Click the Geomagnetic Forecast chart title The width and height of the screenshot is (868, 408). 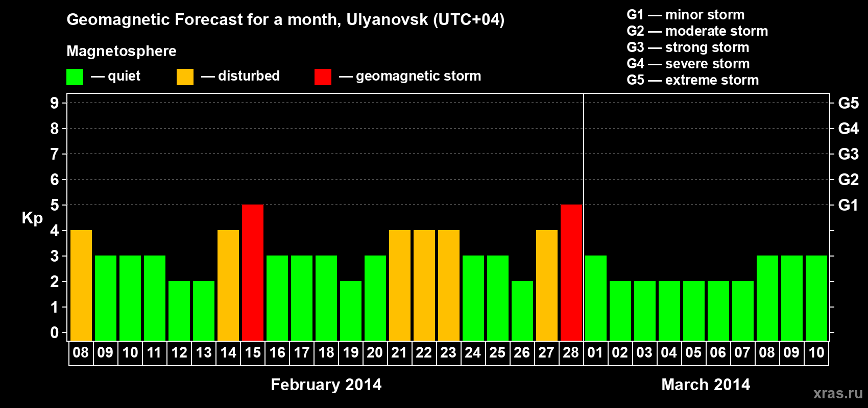285,20
